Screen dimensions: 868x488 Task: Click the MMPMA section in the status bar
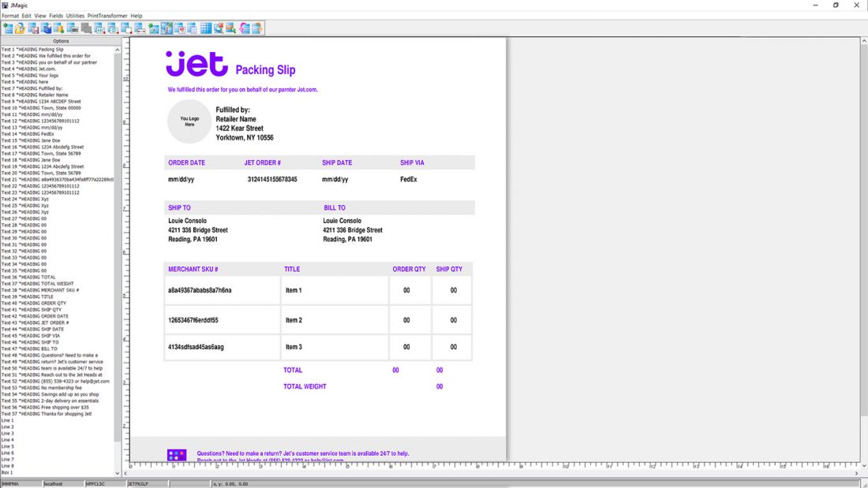pyautogui.click(x=20, y=482)
